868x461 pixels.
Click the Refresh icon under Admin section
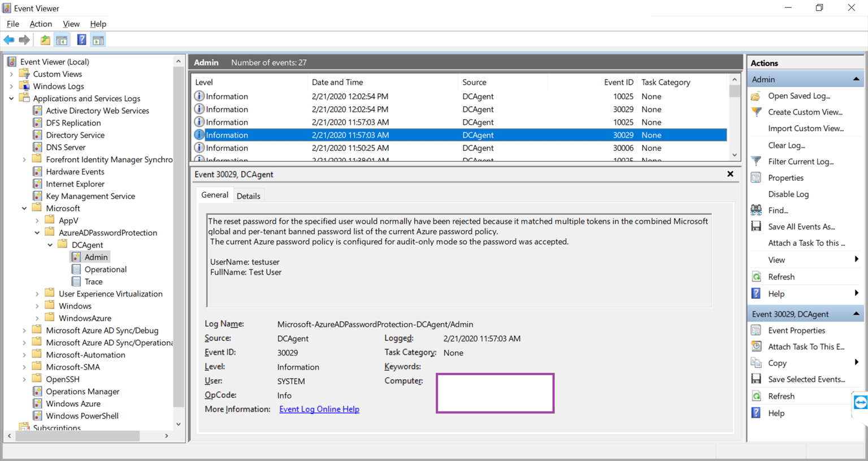tap(756, 277)
